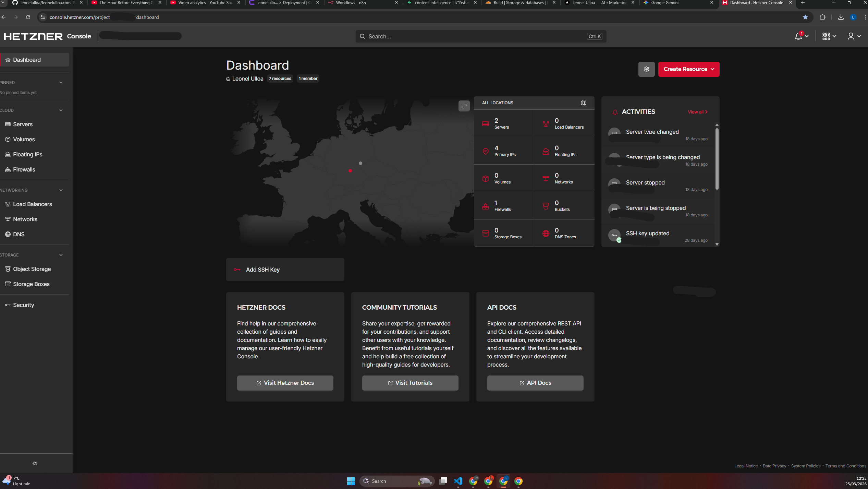
Task: Click inside the console search field
Action: pos(480,36)
